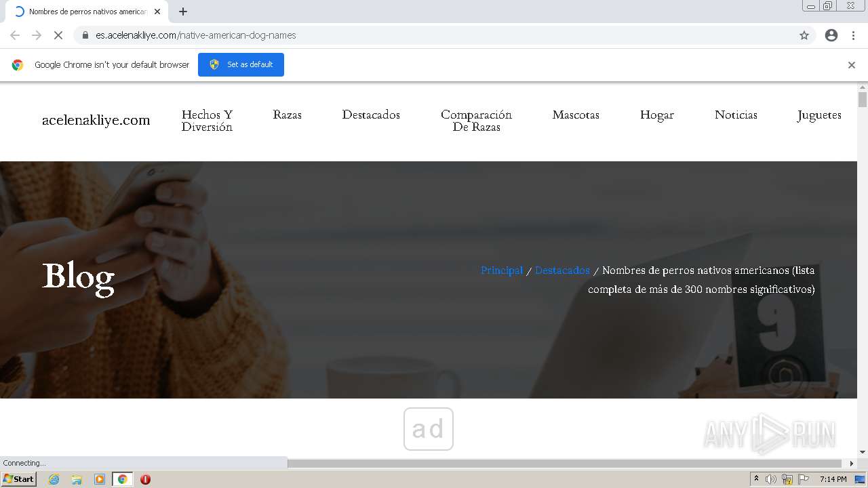
Task: Click Set as default button
Action: tap(241, 64)
